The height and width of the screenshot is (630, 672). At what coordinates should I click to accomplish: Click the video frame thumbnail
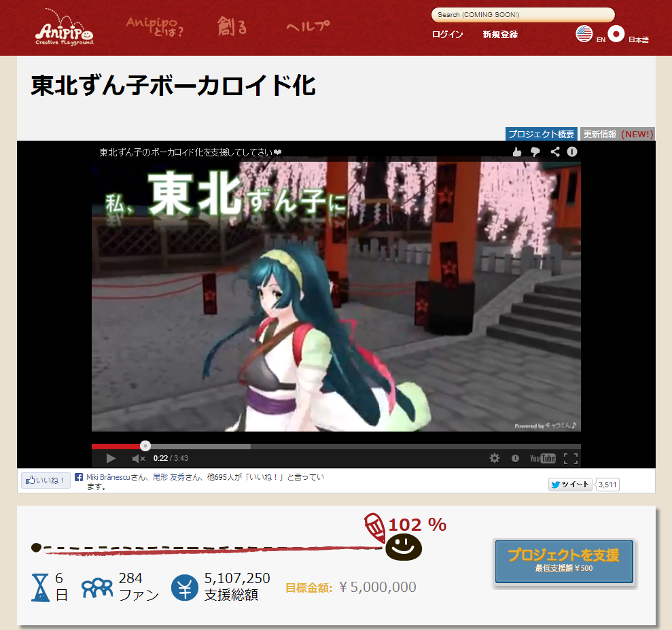(x=336, y=296)
